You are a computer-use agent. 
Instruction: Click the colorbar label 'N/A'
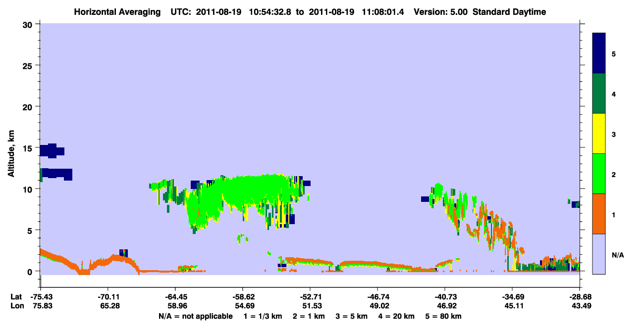click(x=618, y=255)
